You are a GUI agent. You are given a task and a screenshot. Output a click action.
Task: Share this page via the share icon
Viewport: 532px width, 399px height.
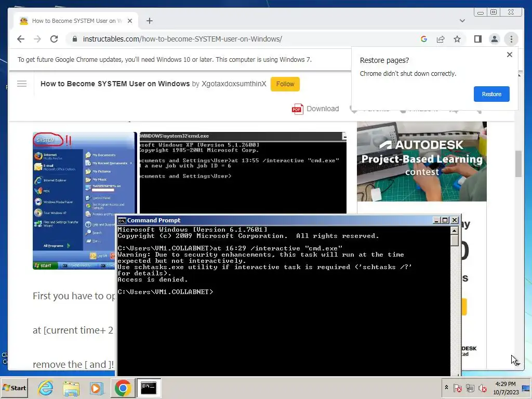point(441,39)
